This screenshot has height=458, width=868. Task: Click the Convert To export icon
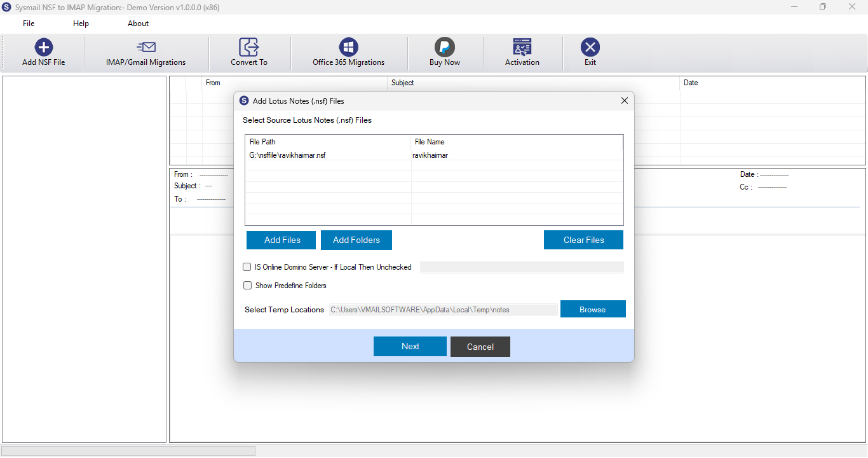(x=248, y=47)
